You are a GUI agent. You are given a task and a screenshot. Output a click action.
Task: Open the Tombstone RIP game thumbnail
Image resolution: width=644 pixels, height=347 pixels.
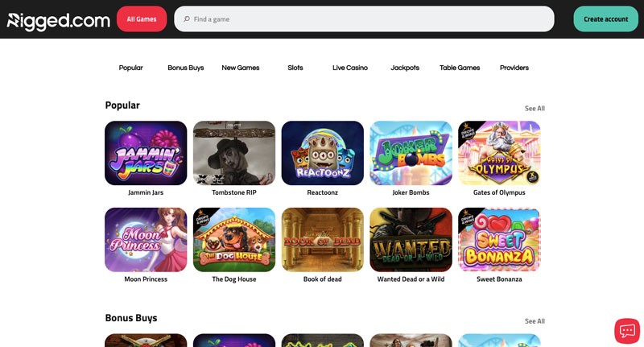[234, 153]
